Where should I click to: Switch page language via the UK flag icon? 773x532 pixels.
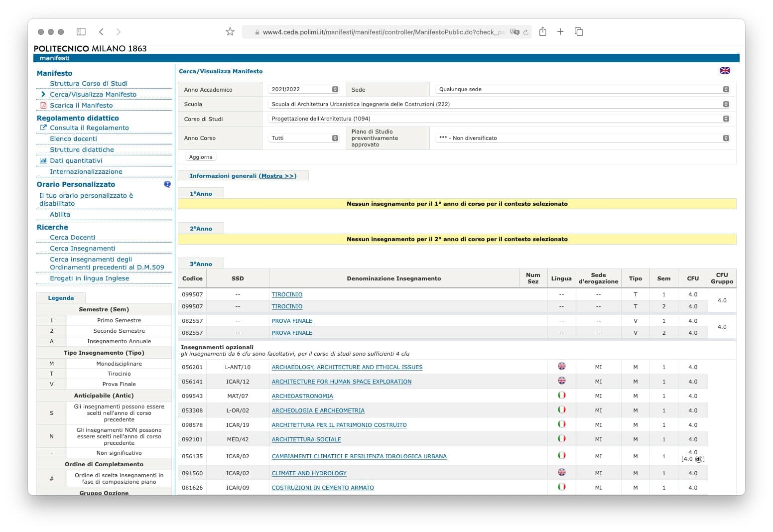(x=725, y=71)
